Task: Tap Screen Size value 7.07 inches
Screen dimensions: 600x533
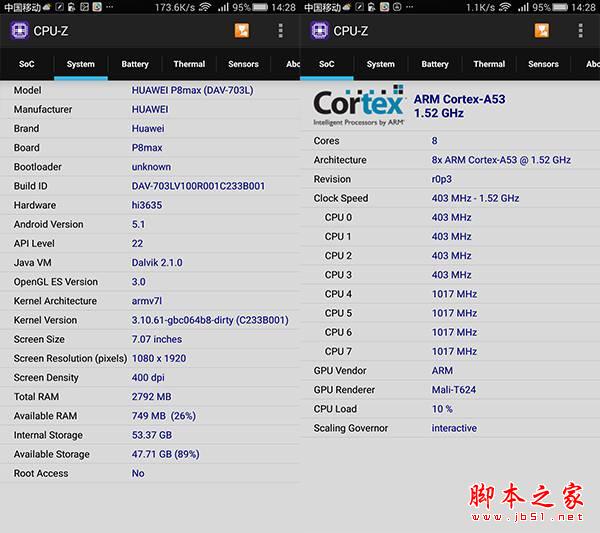Action: click(x=157, y=339)
